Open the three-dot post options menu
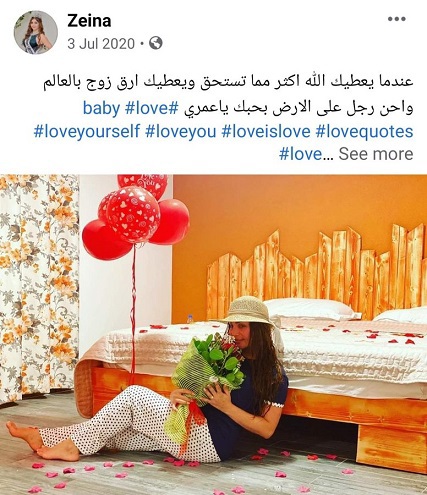 (x=397, y=19)
